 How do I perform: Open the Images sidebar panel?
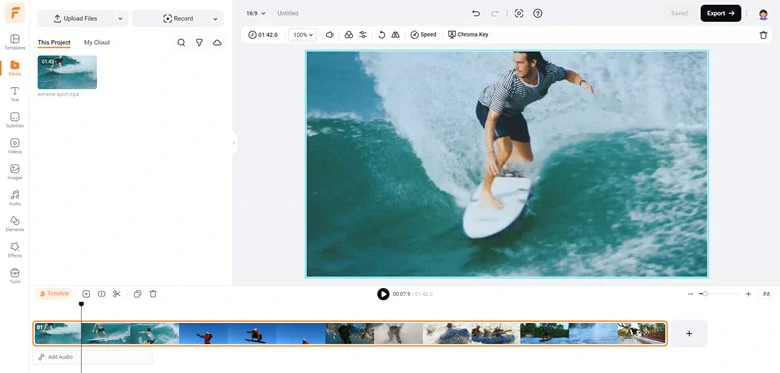click(x=15, y=172)
